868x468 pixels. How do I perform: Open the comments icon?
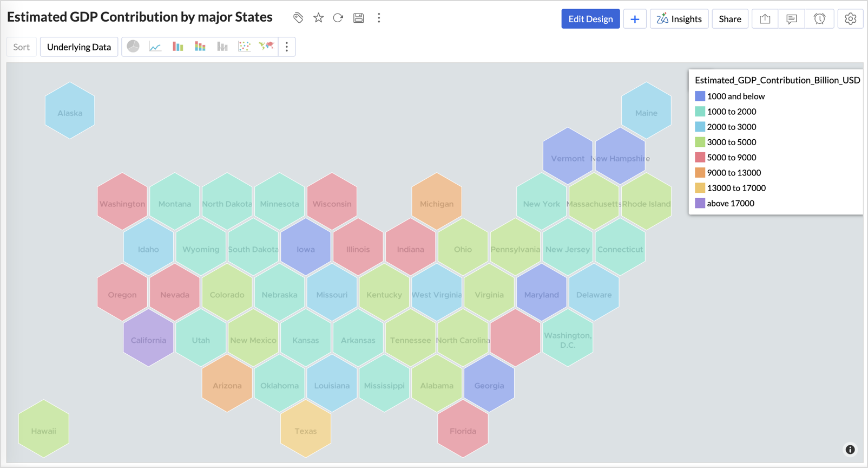[x=792, y=19]
